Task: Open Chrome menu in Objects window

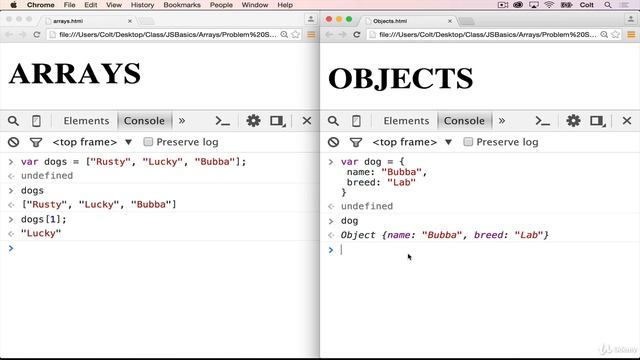Action: point(631,35)
